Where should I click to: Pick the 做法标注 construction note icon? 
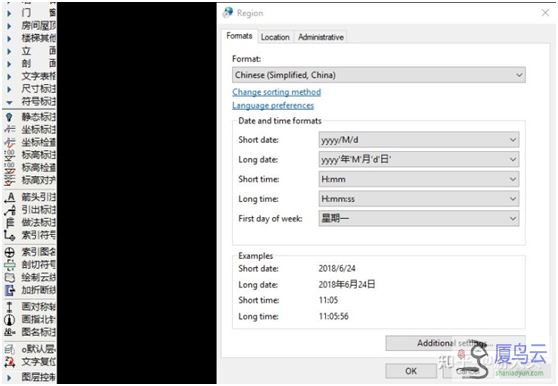tap(10, 222)
